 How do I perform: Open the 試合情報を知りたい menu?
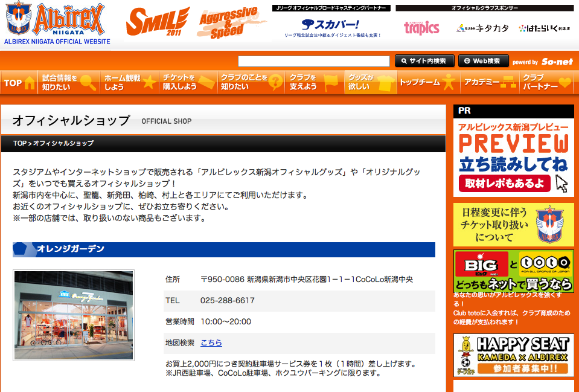click(x=69, y=82)
